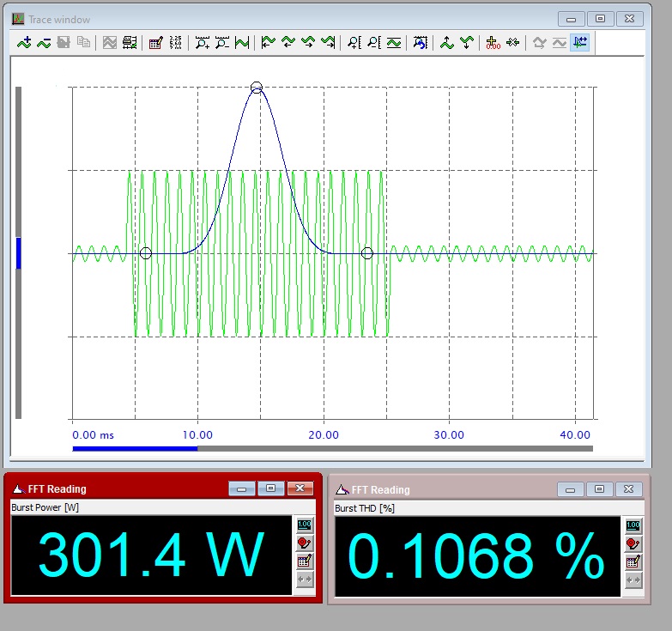Move the trace downward
The width and height of the screenshot is (672, 631).
[467, 42]
